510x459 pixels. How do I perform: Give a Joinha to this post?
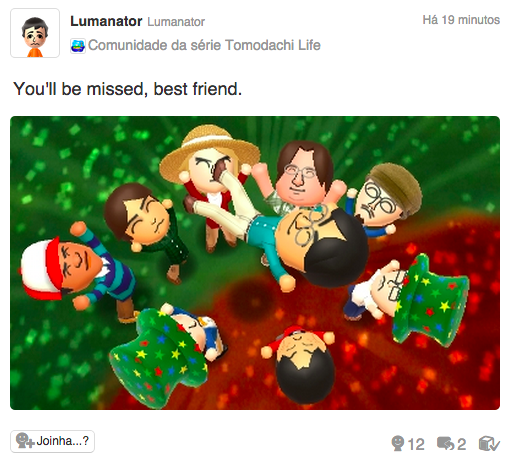tap(52, 441)
